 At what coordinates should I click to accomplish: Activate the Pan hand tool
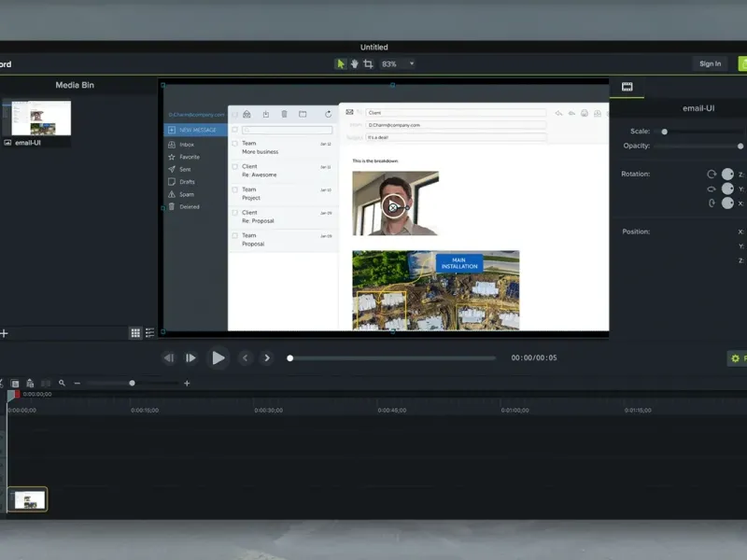(x=354, y=63)
